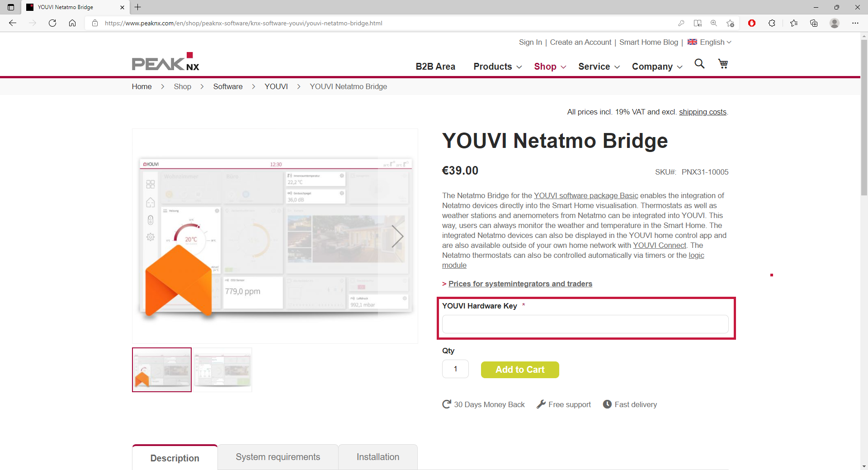
Task: Click Create an Account link
Action: coord(580,42)
